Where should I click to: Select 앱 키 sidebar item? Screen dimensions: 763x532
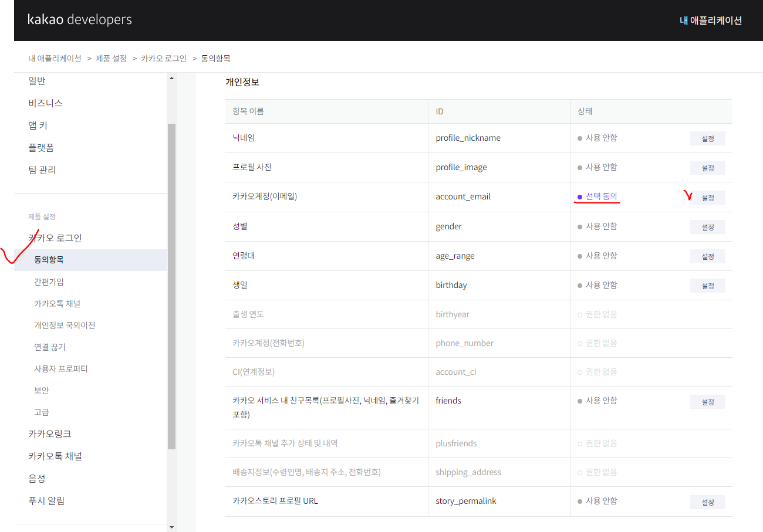pyautogui.click(x=38, y=126)
